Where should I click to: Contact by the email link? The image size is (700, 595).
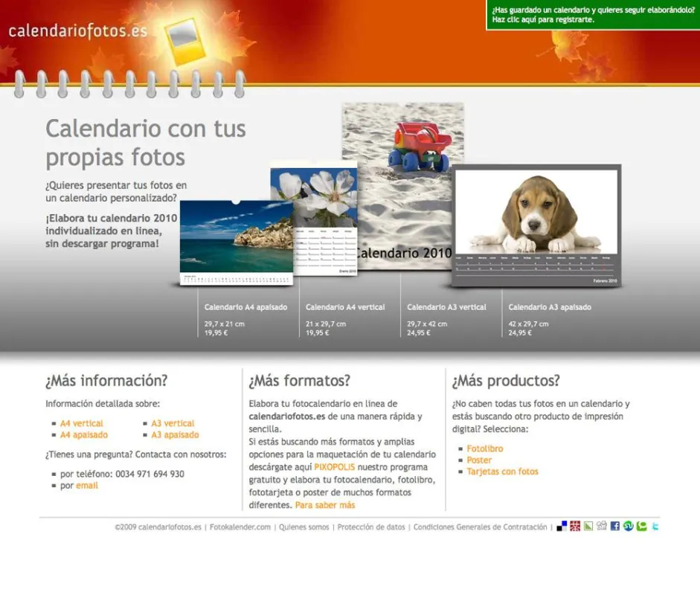[86, 486]
